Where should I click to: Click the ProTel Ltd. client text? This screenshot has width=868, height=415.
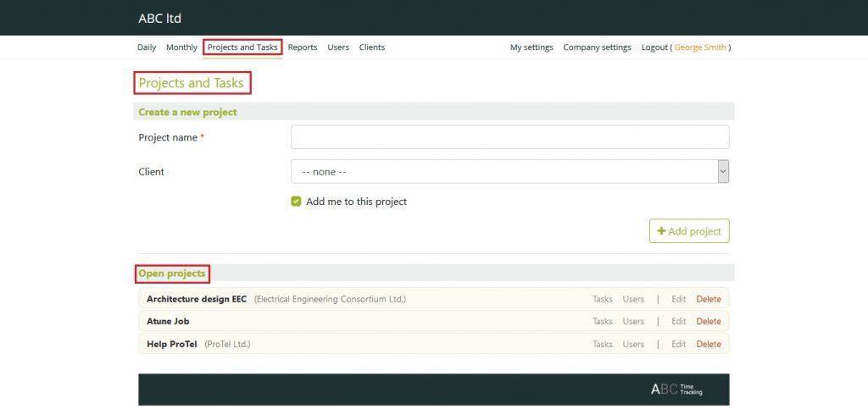coord(227,344)
